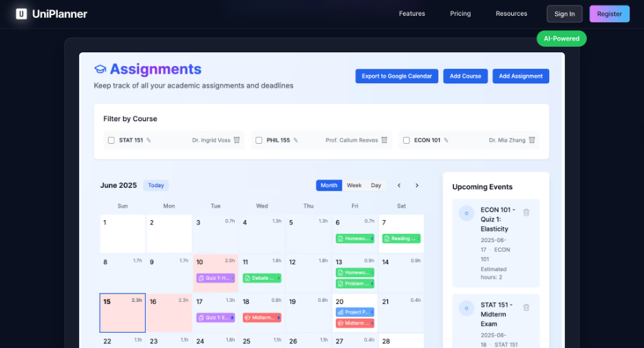Switch calendar to Day view
The width and height of the screenshot is (644, 348).
[376, 186]
